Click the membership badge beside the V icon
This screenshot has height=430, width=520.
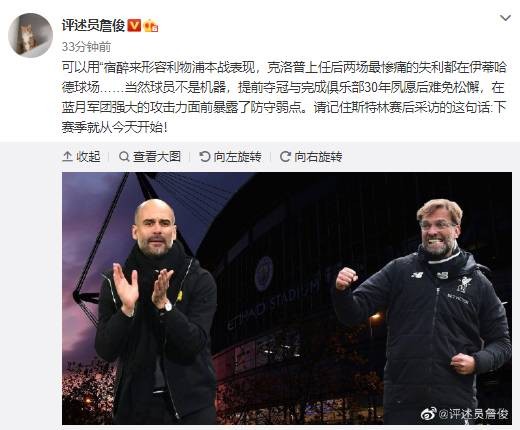(x=151, y=26)
